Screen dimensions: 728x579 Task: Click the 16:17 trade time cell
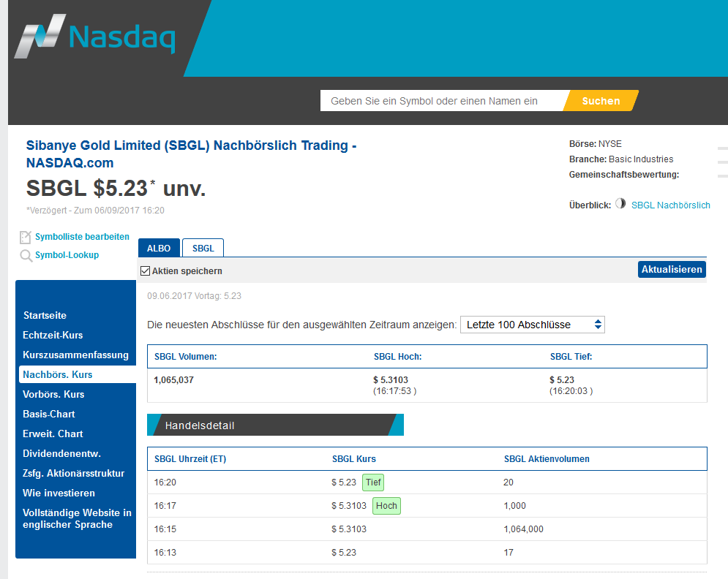(165, 506)
